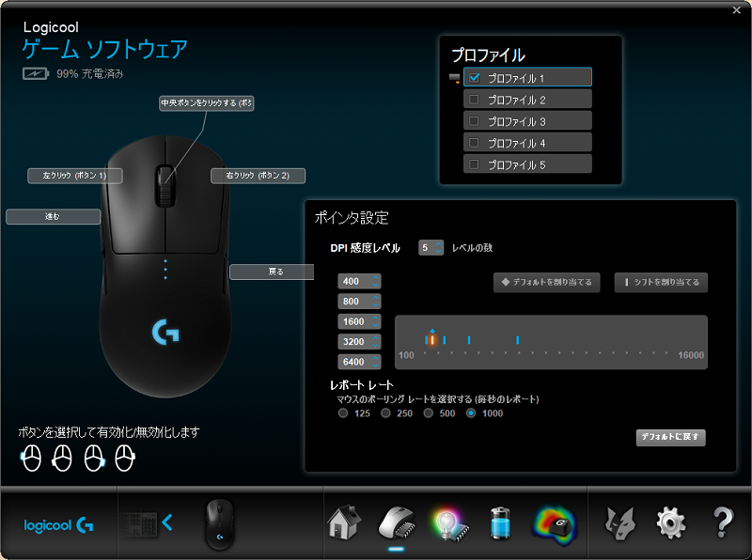This screenshot has width=752, height=560.
Task: Select the keyboard device thumbnail
Action: pyautogui.click(x=138, y=524)
